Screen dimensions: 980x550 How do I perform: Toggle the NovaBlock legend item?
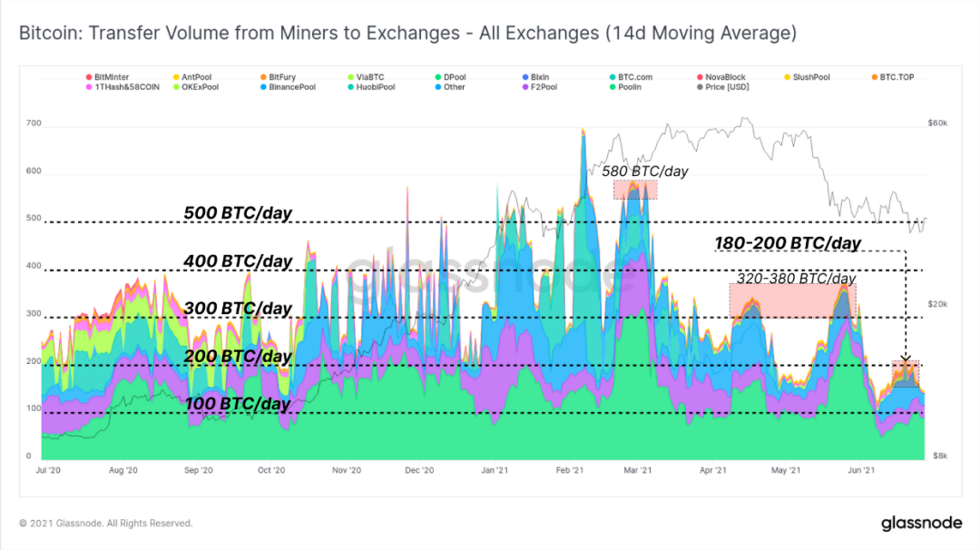tap(721, 77)
